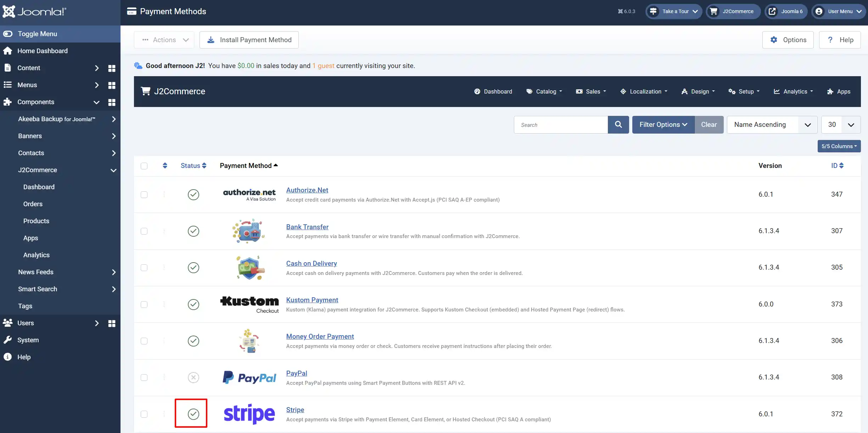Open the Design menu
This screenshot has width=868, height=433.
(698, 91)
